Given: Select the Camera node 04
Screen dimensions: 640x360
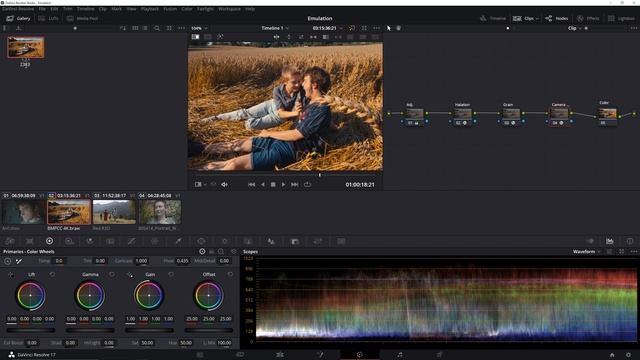Looking at the screenshot, I should pos(559,116).
